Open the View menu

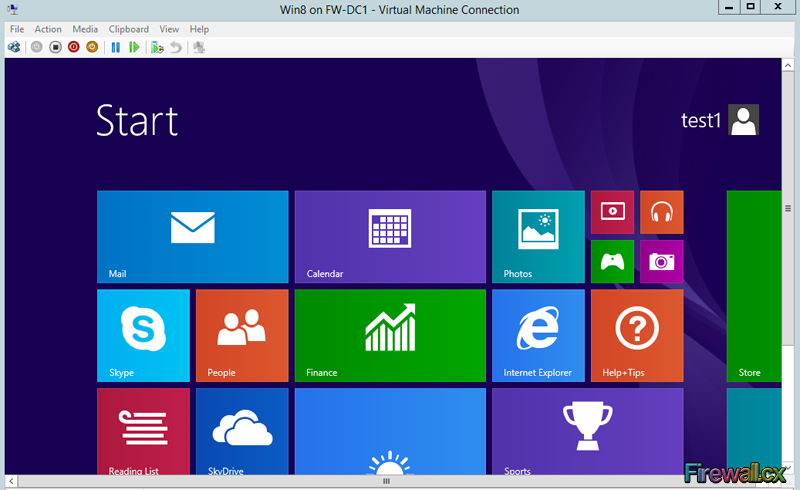(169, 29)
